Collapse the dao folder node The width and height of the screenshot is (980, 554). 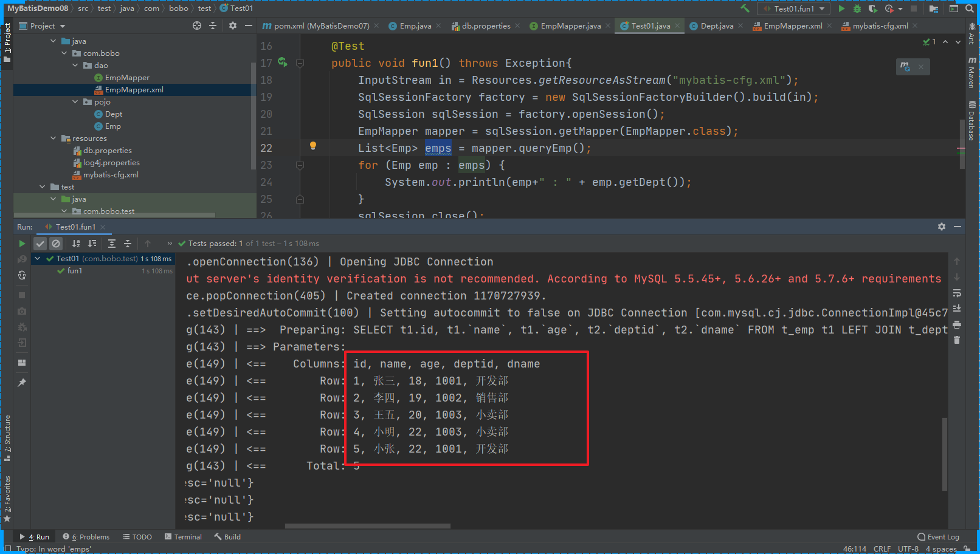coord(75,66)
